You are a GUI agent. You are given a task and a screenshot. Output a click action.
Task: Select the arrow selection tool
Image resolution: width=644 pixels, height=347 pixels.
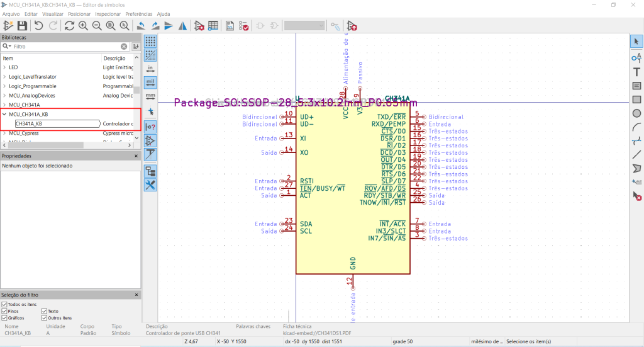click(636, 42)
